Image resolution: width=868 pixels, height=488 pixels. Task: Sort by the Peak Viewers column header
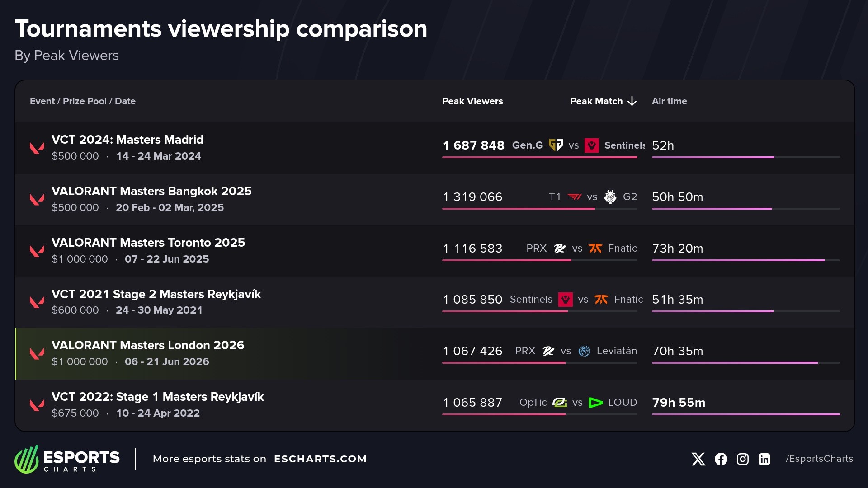tap(472, 101)
